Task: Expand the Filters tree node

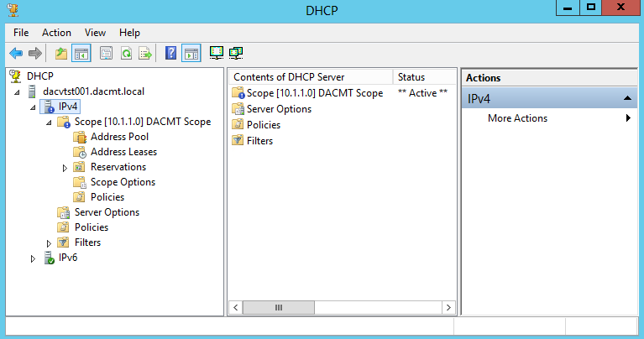Action: tap(49, 243)
